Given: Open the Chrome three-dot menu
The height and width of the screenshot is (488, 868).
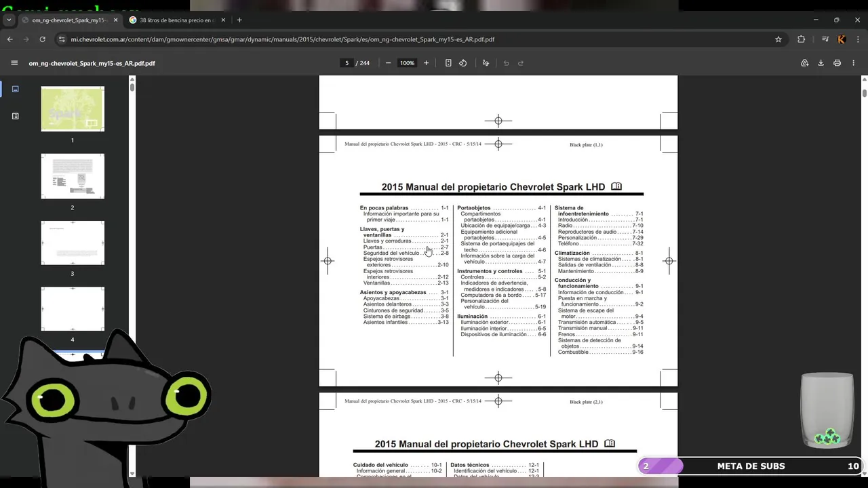Looking at the screenshot, I should [858, 39].
